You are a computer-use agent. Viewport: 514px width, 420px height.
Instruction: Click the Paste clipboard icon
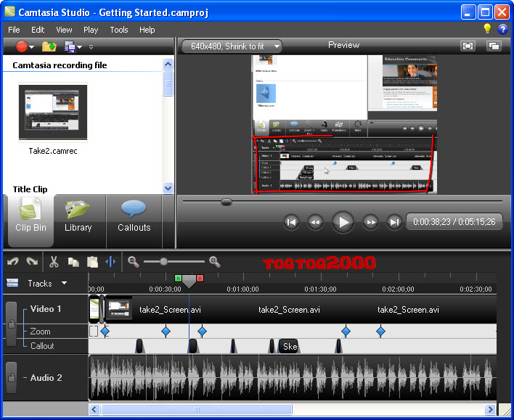click(x=92, y=262)
